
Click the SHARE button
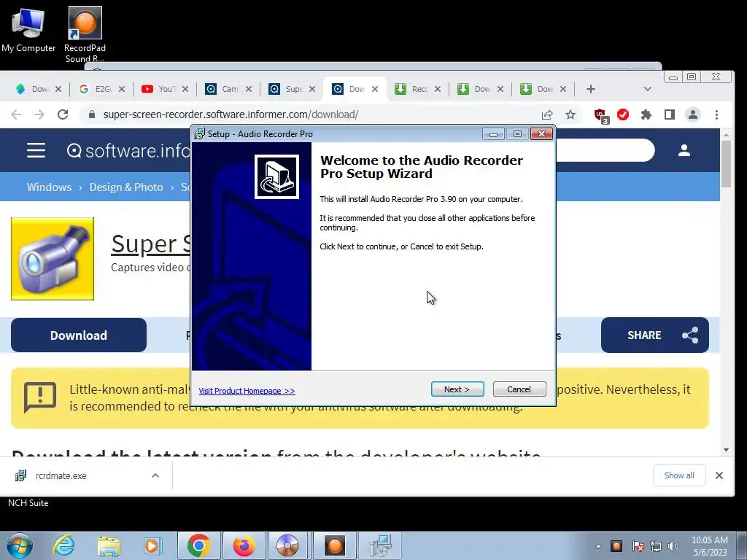[x=654, y=335]
